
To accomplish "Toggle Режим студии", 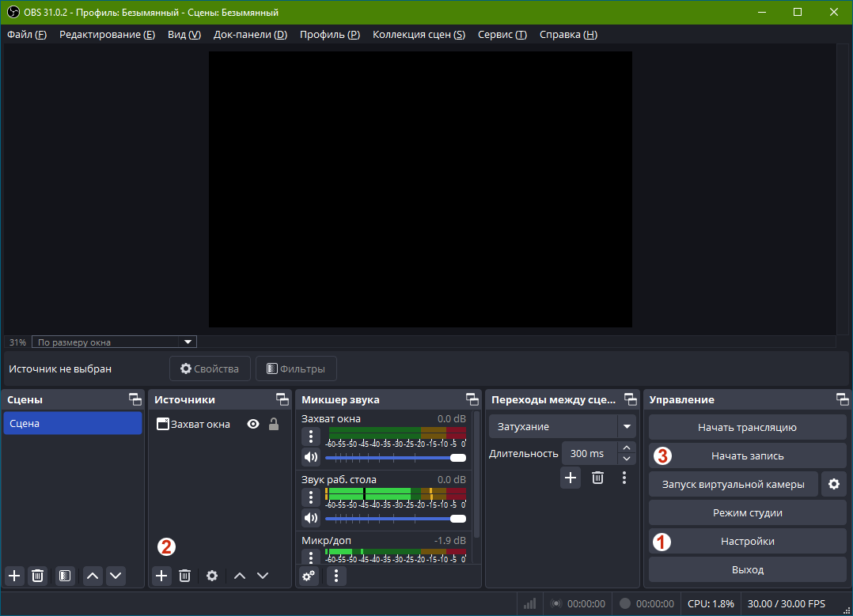I will click(748, 512).
